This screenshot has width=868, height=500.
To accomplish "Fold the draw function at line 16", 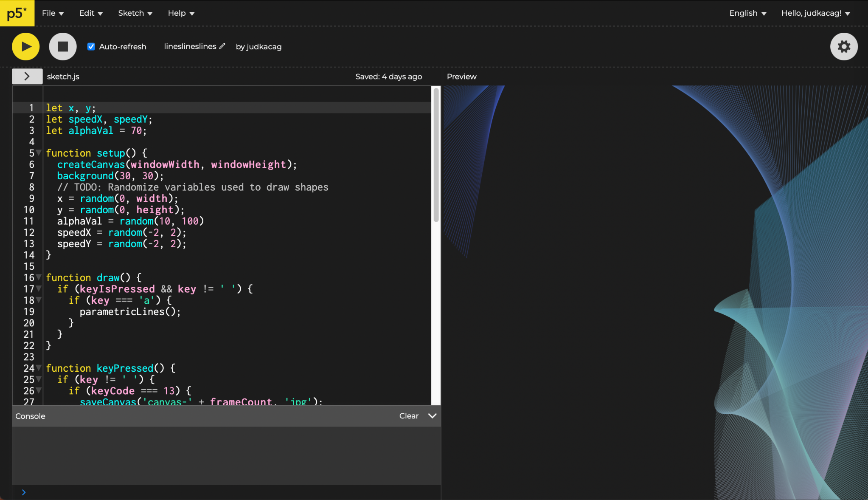I will (x=39, y=277).
